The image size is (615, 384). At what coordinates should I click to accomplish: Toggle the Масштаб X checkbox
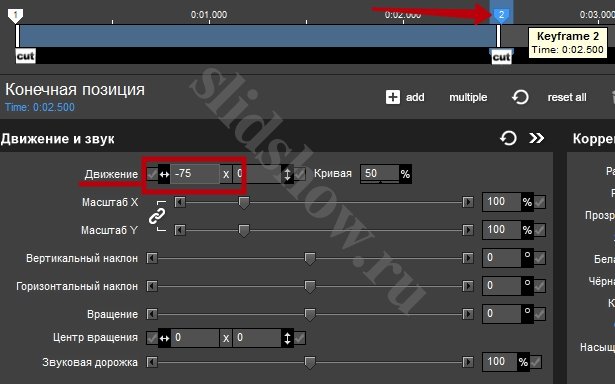point(540,202)
